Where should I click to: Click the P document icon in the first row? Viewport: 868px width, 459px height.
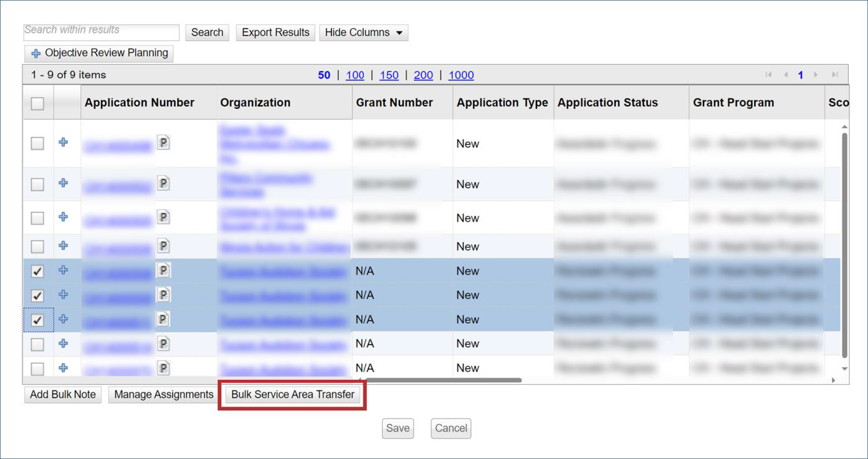click(x=163, y=143)
